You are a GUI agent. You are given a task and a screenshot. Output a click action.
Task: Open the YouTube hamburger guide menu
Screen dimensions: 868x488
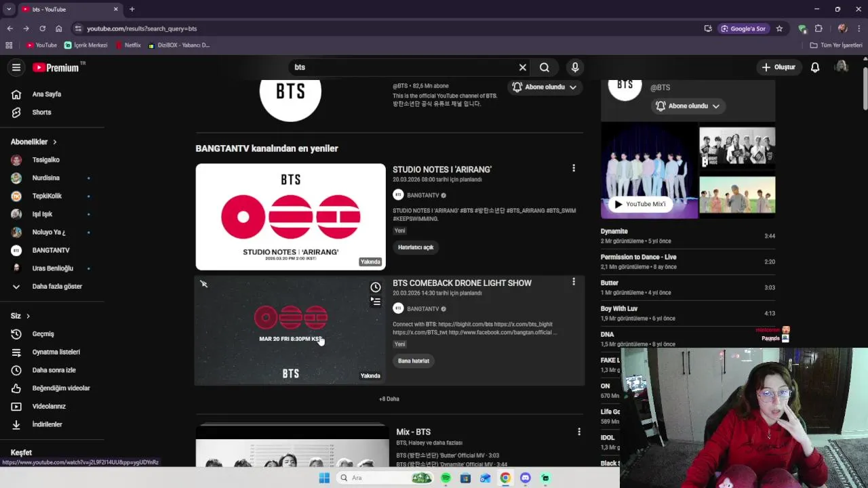16,67
